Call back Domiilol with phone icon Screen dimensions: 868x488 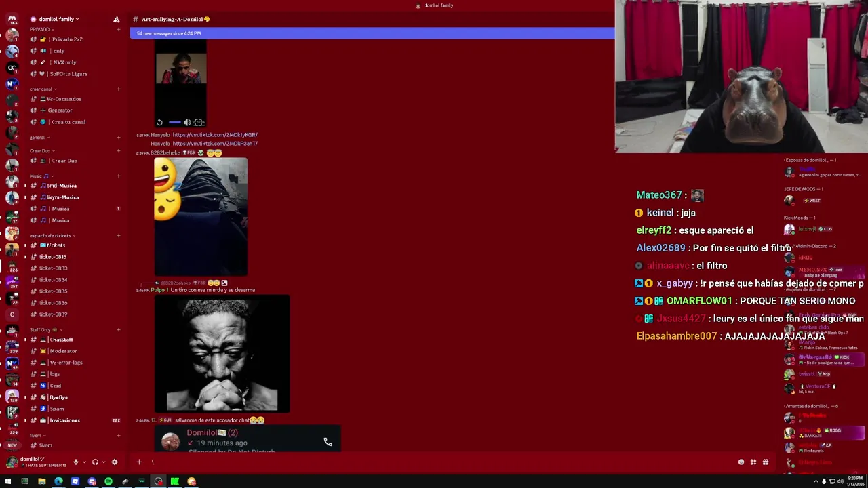click(x=328, y=443)
